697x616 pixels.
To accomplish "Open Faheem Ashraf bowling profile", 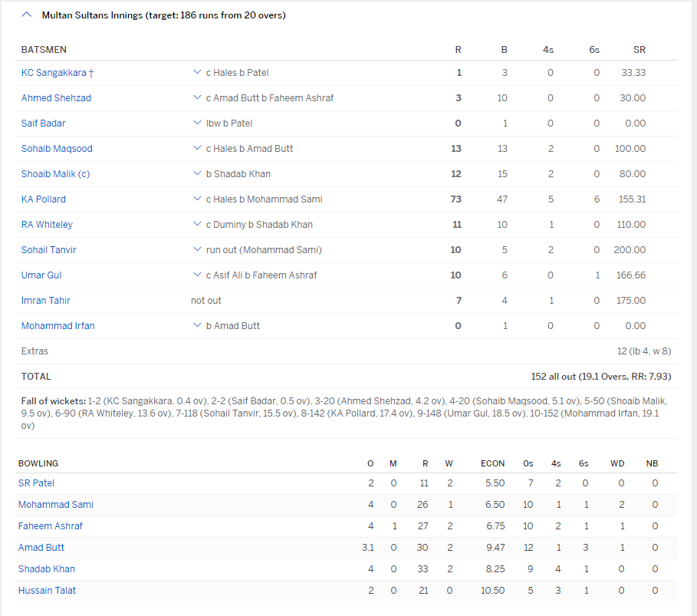I will (51, 526).
